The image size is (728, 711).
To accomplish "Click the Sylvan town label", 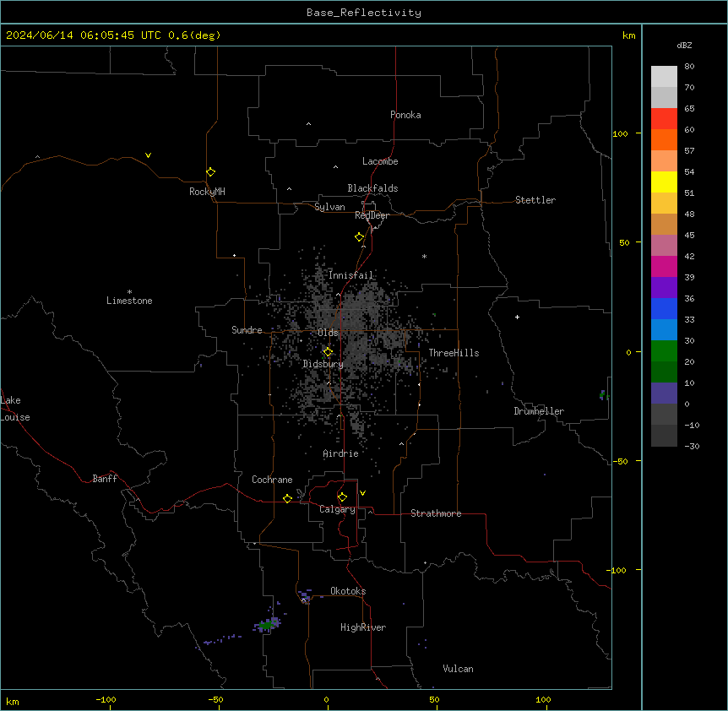I will (x=329, y=207).
